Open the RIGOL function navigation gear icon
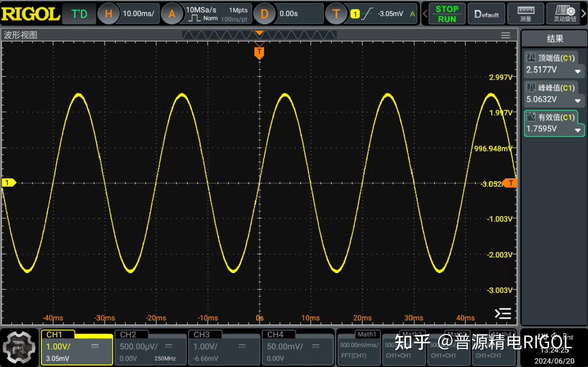The height and width of the screenshot is (367, 588). pos(19,347)
